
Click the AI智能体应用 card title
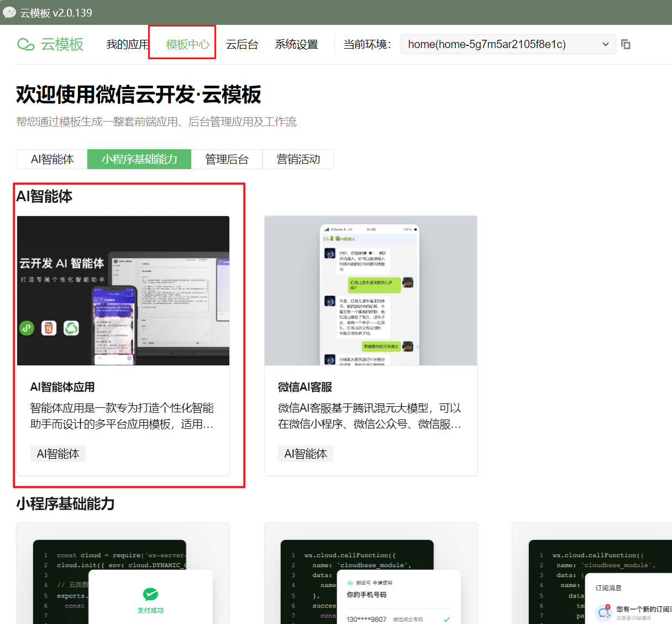point(62,387)
